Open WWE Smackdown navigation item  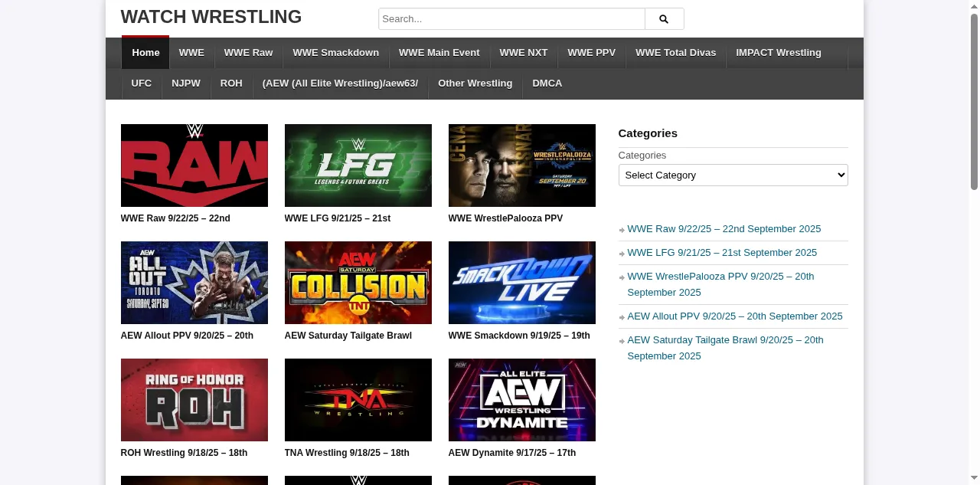335,53
